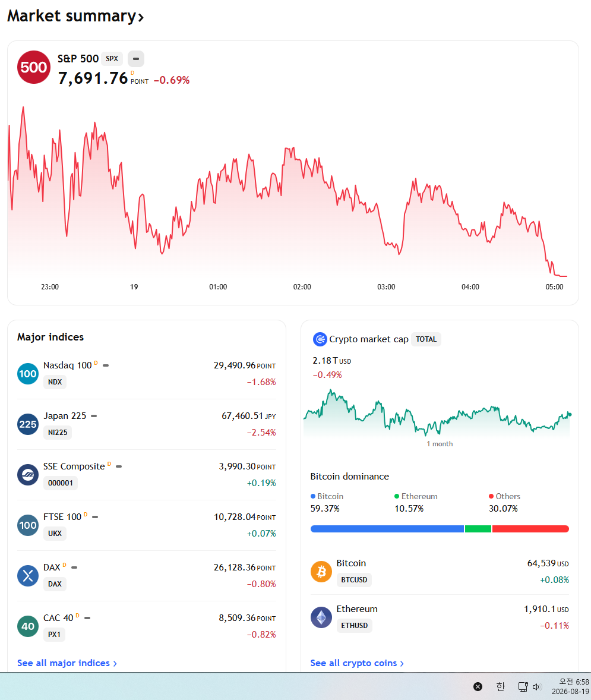Click the Bitcoin dominance heading

coord(349,477)
